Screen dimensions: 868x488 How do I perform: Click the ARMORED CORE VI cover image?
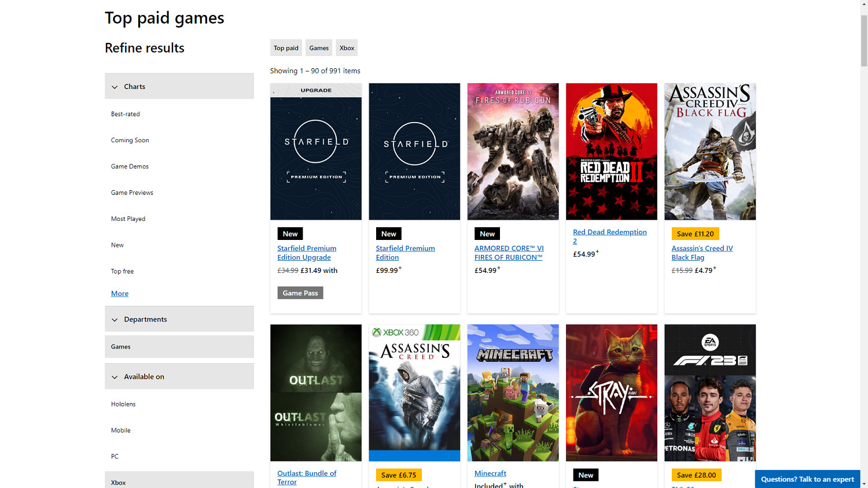[x=513, y=151]
